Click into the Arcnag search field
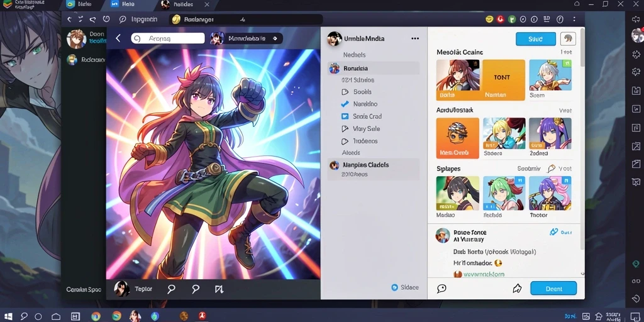The width and height of the screenshot is (644, 322). [x=167, y=38]
